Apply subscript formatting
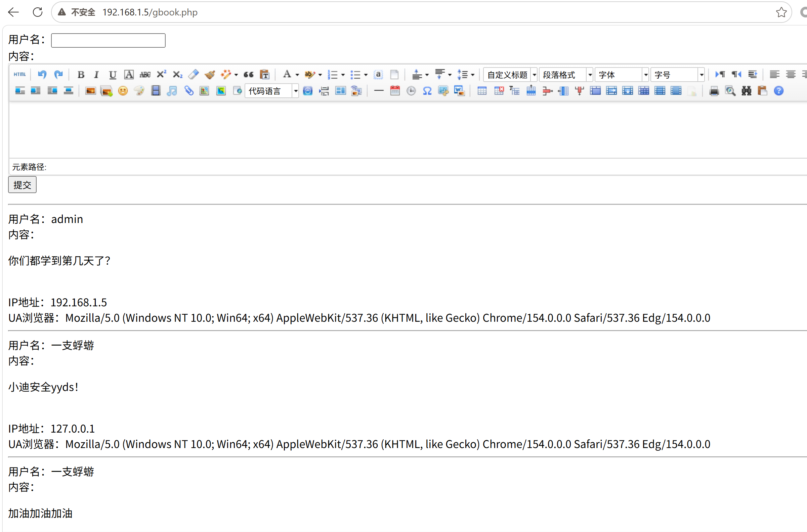The width and height of the screenshot is (807, 532). point(177,74)
